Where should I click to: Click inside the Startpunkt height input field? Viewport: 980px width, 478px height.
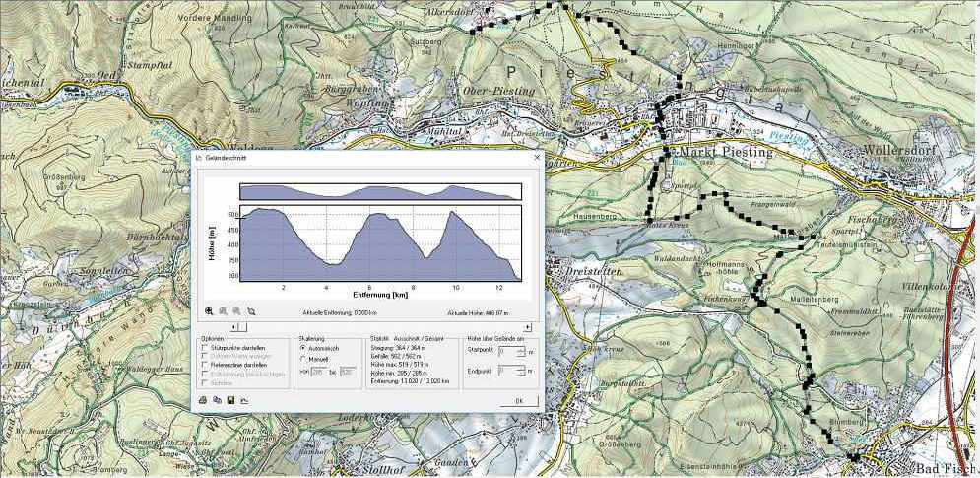pos(506,350)
